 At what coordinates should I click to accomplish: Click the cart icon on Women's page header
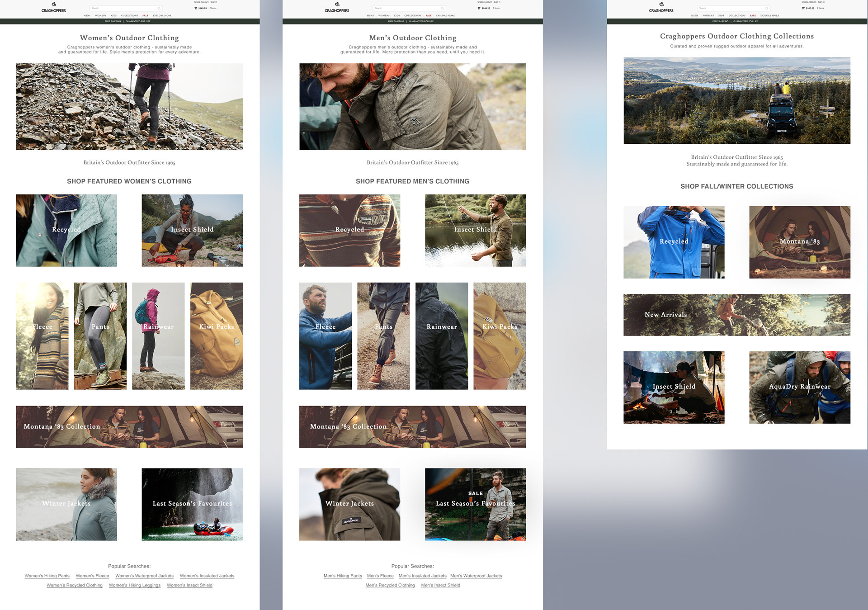(196, 8)
